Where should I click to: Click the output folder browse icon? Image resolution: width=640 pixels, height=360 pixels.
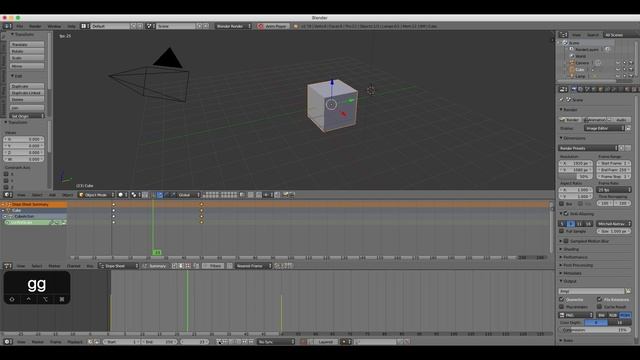tap(628, 291)
